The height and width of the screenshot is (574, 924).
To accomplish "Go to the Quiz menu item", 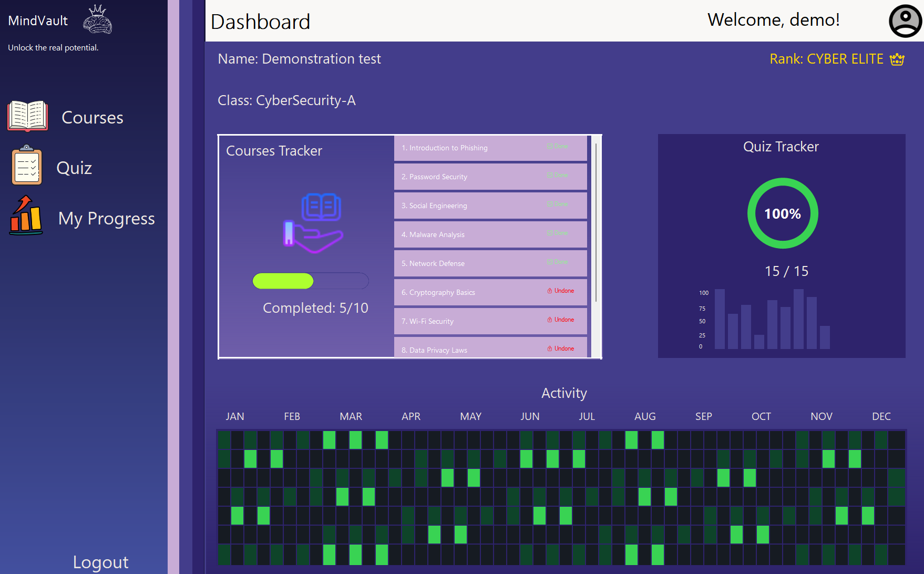I will pyautogui.click(x=74, y=168).
